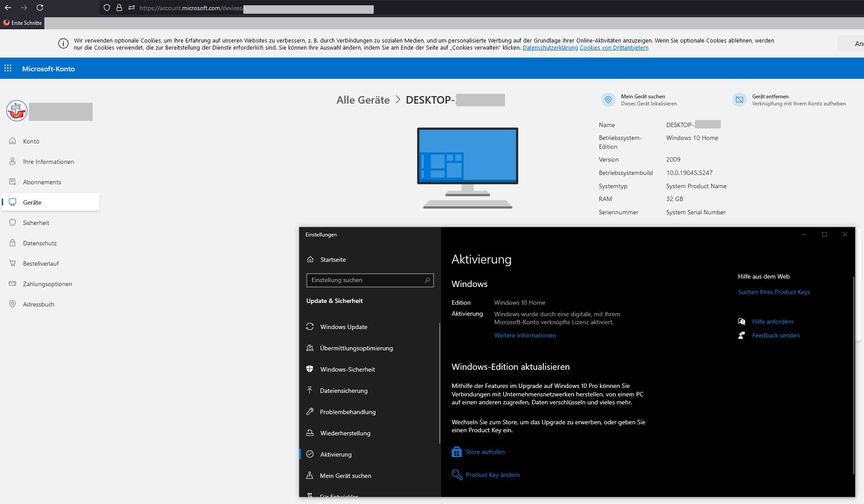Click the Erste Schritte bookmark

click(x=22, y=23)
